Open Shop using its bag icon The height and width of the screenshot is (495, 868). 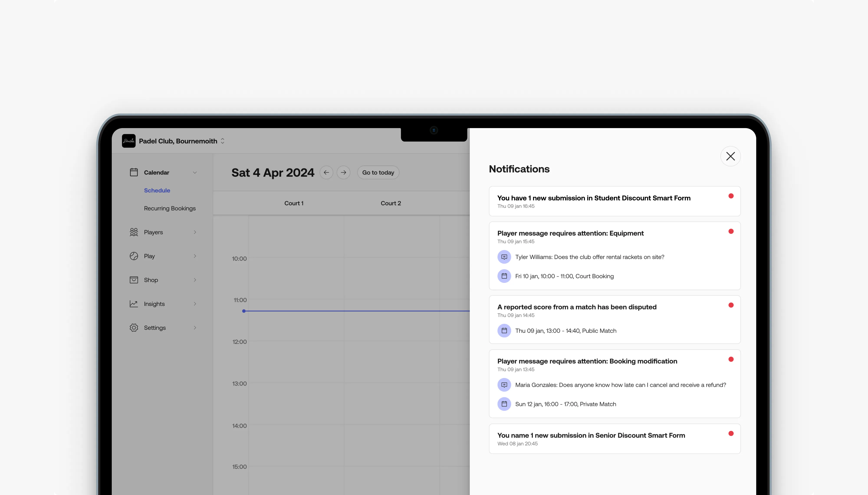(134, 280)
